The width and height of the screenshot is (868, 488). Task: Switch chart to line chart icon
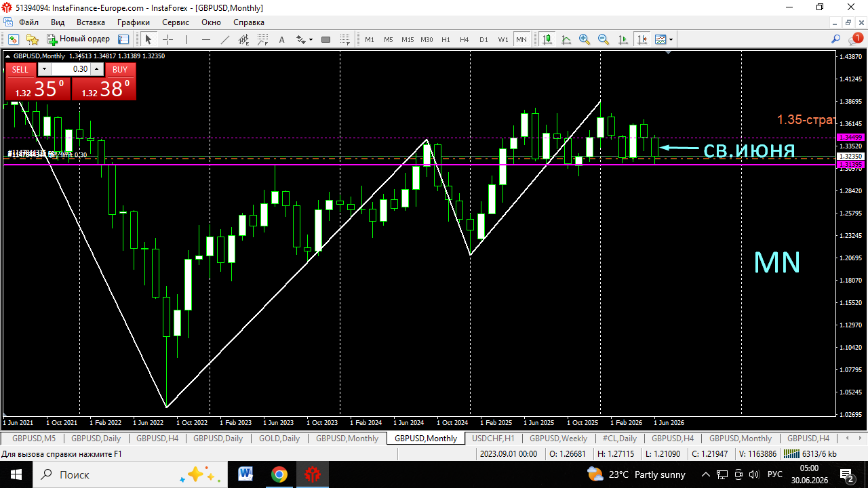[566, 39]
